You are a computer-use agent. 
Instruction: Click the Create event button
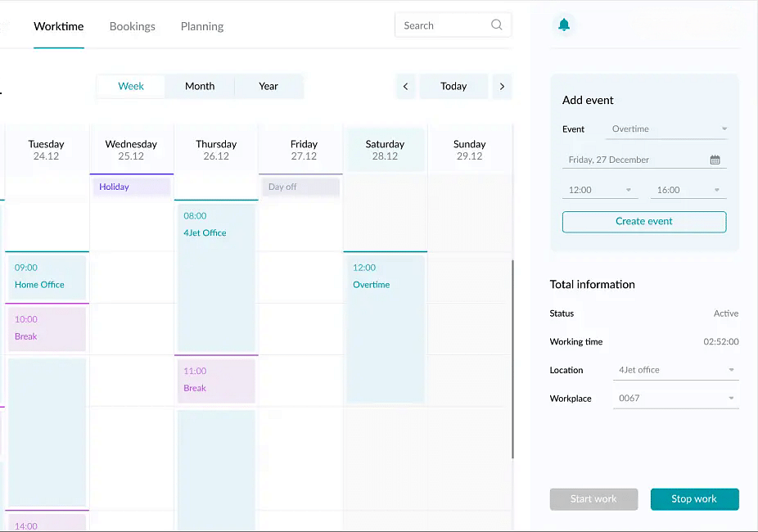pyautogui.click(x=643, y=222)
